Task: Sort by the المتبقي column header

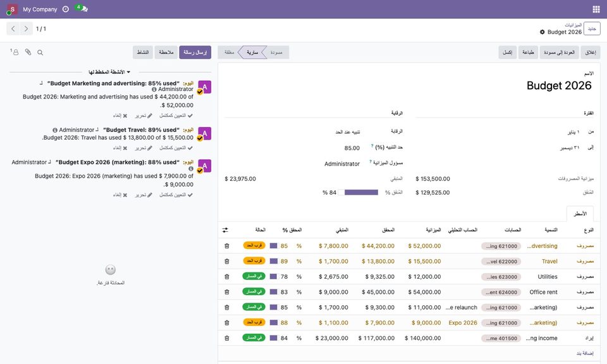Action: [x=342, y=230]
